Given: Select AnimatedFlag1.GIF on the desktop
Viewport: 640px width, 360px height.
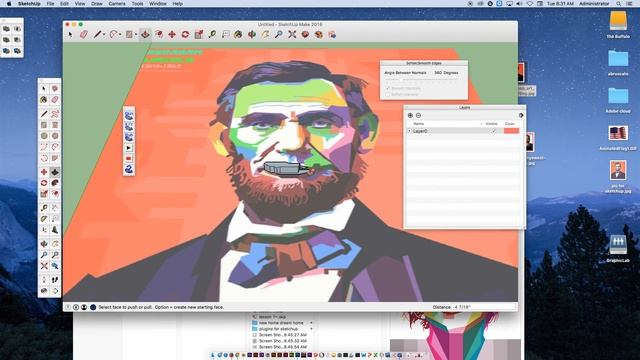Looking at the screenshot, I should (618, 138).
